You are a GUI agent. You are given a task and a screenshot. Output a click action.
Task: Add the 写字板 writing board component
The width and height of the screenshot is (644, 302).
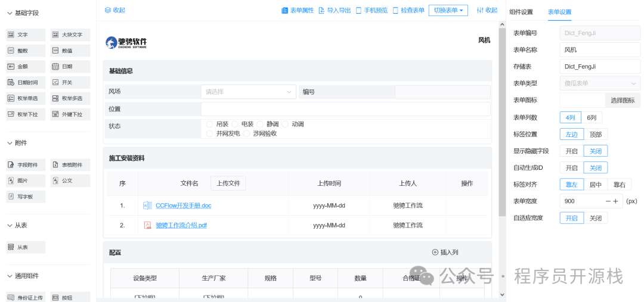(x=26, y=197)
